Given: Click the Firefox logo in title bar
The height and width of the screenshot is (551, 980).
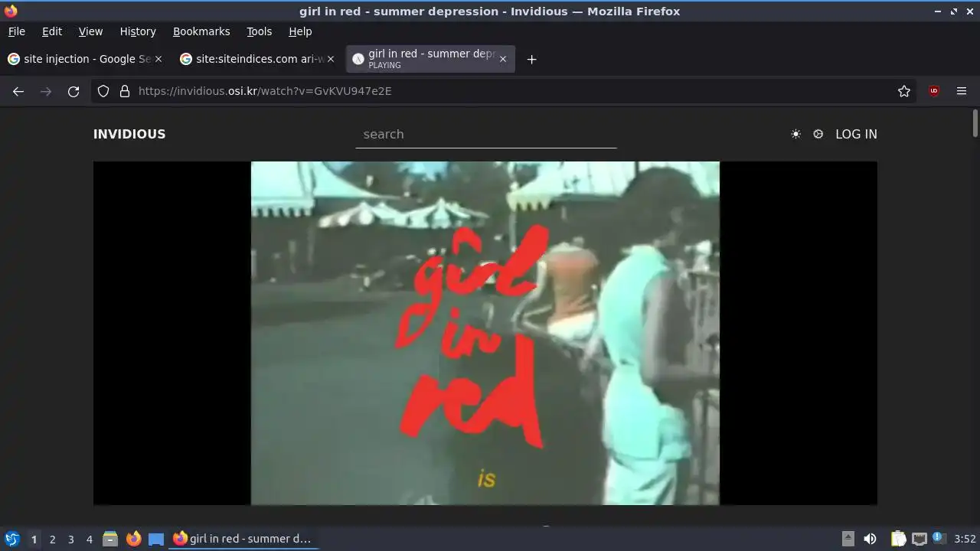Looking at the screenshot, I should [x=11, y=11].
